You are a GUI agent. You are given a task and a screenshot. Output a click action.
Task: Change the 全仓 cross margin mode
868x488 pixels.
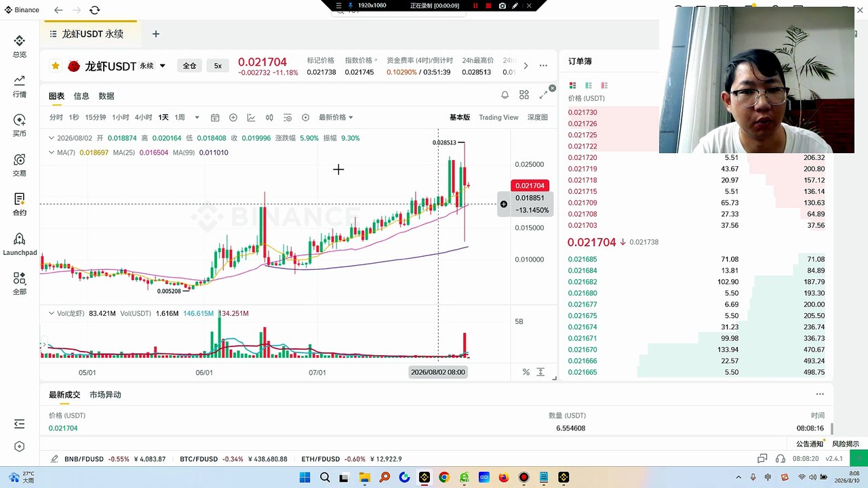189,66
